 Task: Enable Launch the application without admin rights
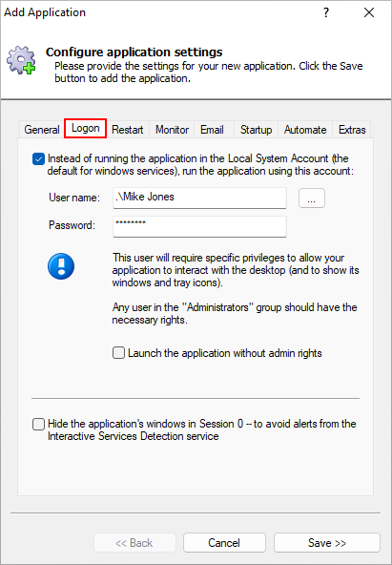click(119, 353)
